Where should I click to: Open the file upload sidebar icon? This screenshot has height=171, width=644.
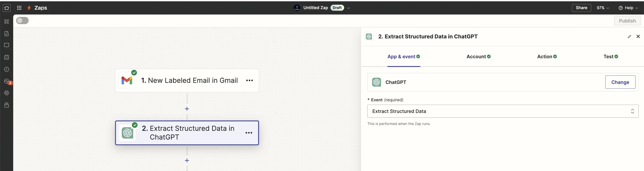point(6,33)
